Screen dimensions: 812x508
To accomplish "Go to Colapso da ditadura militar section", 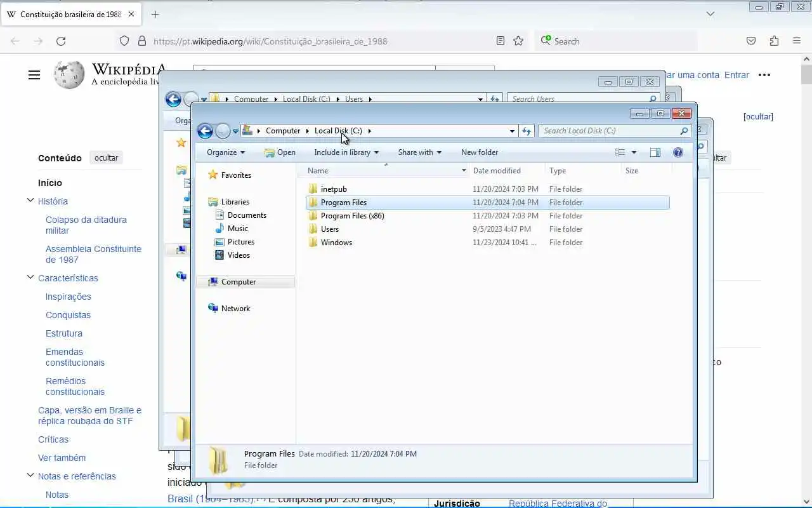I will click(86, 225).
